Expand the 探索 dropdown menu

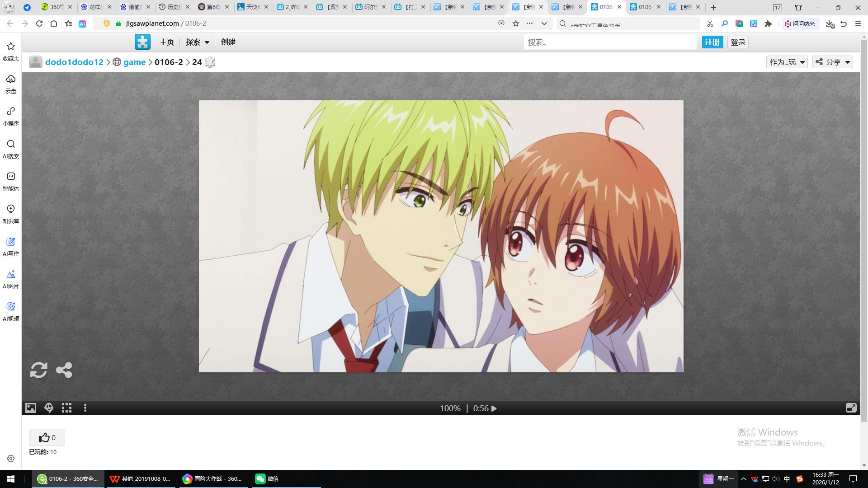point(198,42)
